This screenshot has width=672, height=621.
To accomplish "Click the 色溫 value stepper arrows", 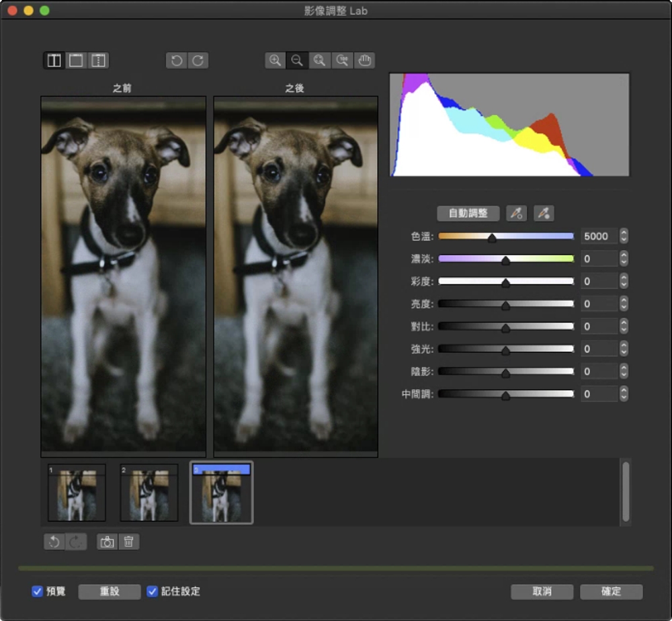I will (624, 237).
